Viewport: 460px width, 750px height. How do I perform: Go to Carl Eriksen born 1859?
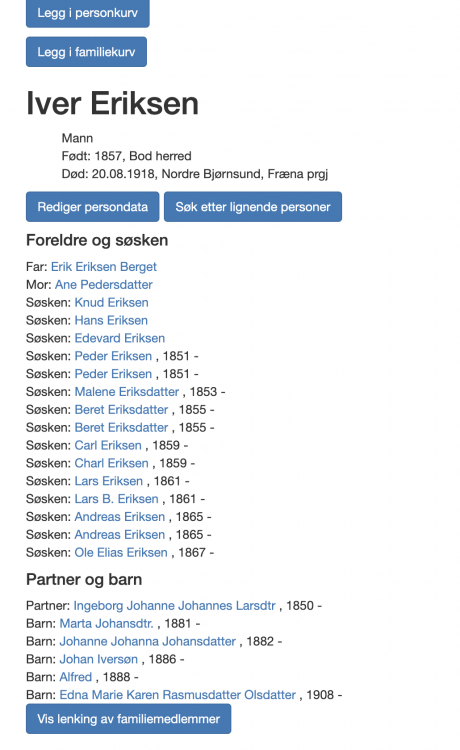[108, 445]
